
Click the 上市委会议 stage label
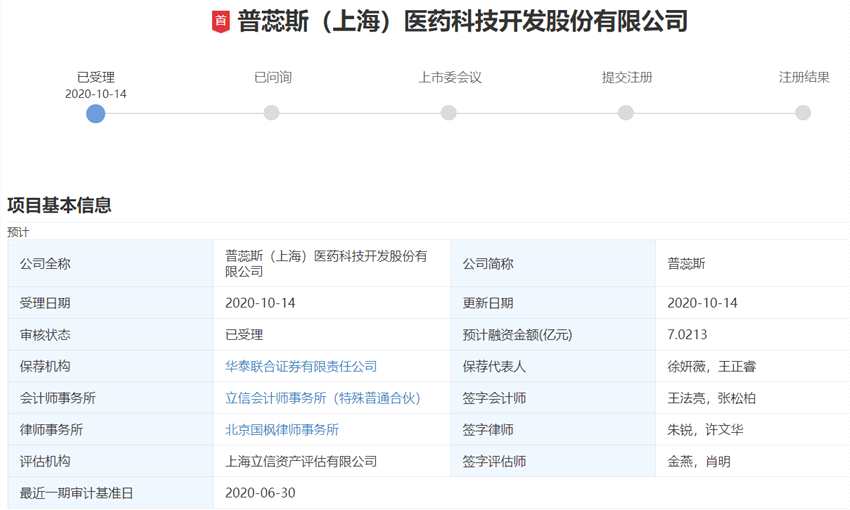click(450, 77)
